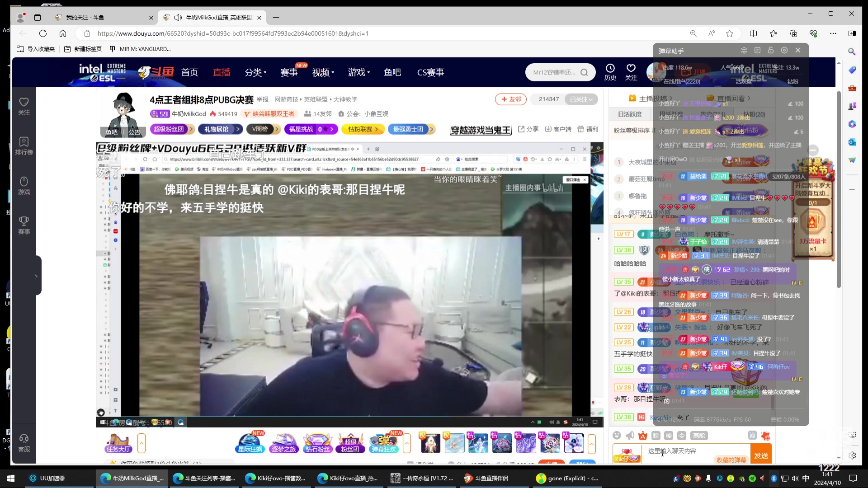
Task: Focus the chat input field
Action: (696, 451)
